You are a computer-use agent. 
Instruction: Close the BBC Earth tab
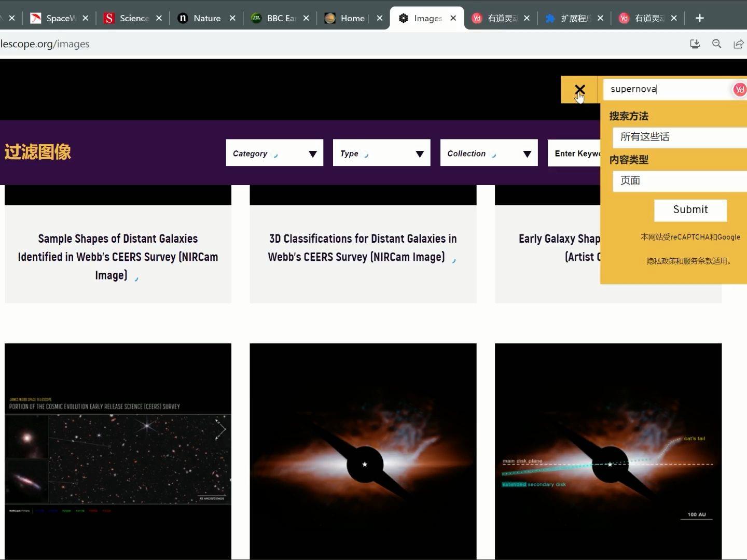click(x=307, y=18)
